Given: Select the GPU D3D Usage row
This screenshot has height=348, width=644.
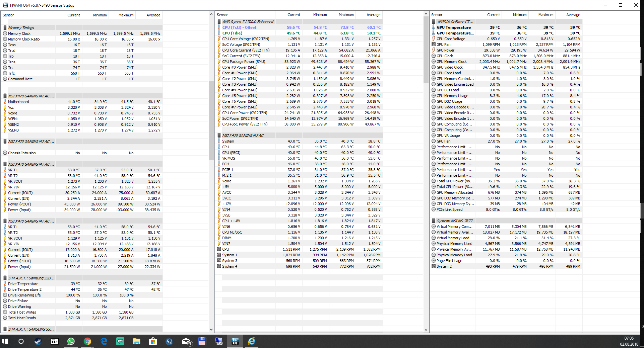Looking at the screenshot, I should 506,101.
